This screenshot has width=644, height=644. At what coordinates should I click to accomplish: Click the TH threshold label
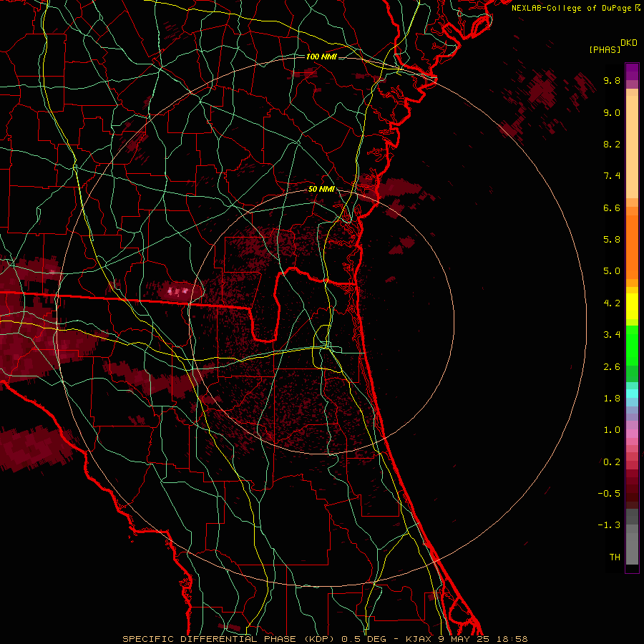[615, 557]
